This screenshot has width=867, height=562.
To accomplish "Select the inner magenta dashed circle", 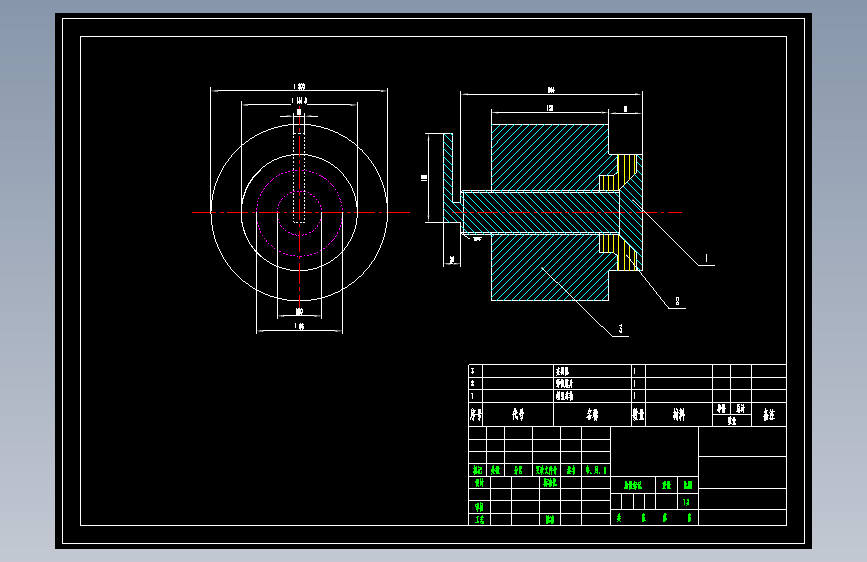I will tap(299, 213).
